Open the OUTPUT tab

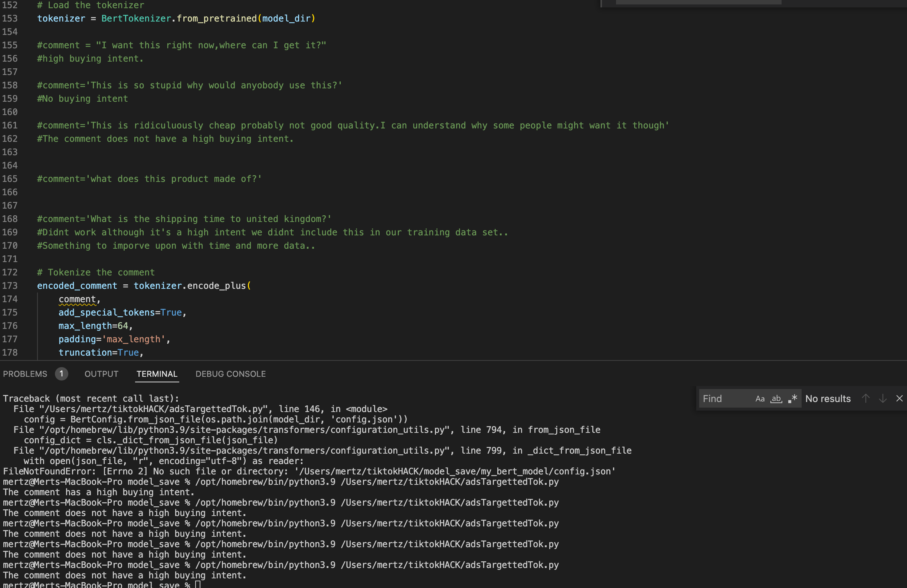point(101,374)
